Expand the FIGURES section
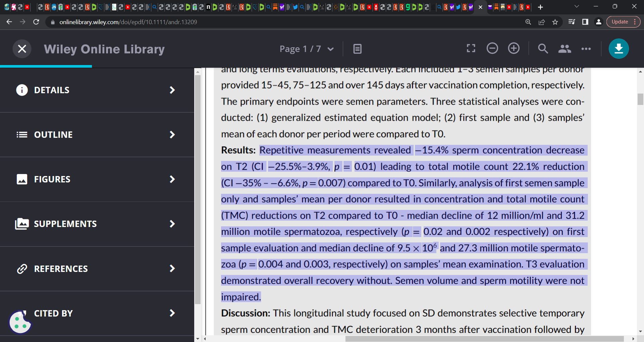Viewport: 644px width, 342px height. click(97, 179)
